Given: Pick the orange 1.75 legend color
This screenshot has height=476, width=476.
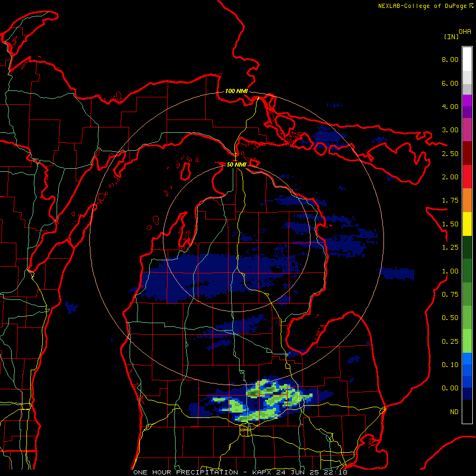Looking at the screenshot, I should click(467, 200).
